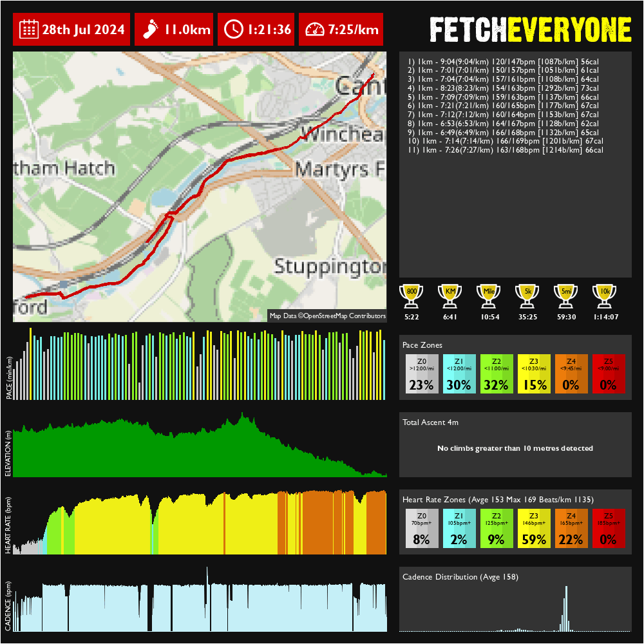Click the pace zone Z2 green swatch
644x644 pixels.
click(x=497, y=374)
